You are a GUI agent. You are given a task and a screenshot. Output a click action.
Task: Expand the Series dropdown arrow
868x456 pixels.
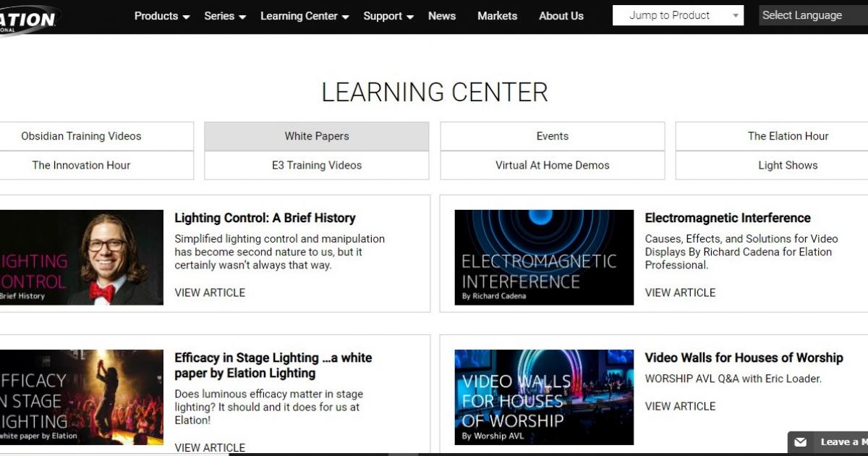(x=242, y=17)
